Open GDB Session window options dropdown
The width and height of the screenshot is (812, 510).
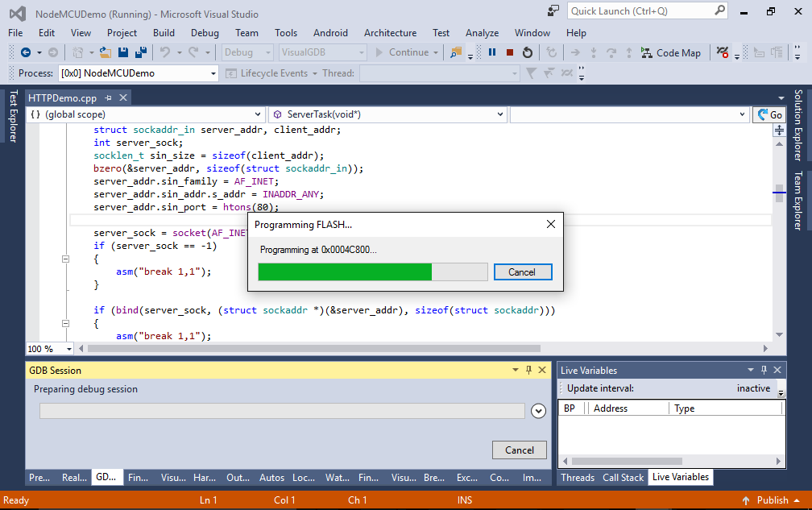coord(516,370)
